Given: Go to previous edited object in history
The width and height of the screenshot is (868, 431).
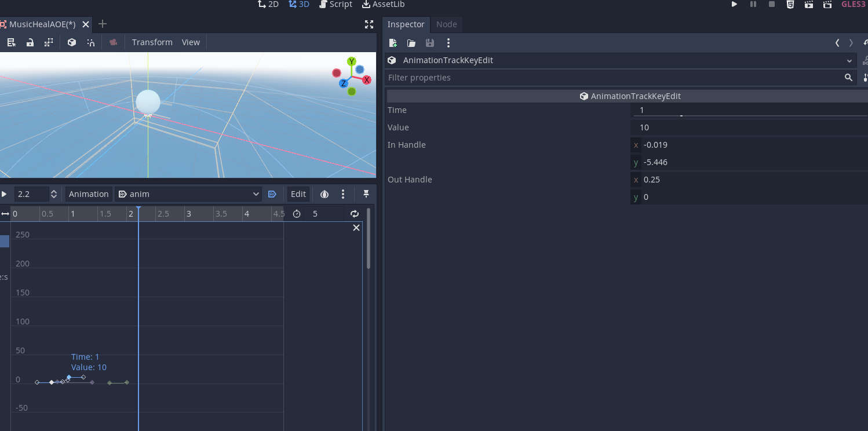Looking at the screenshot, I should 837,43.
